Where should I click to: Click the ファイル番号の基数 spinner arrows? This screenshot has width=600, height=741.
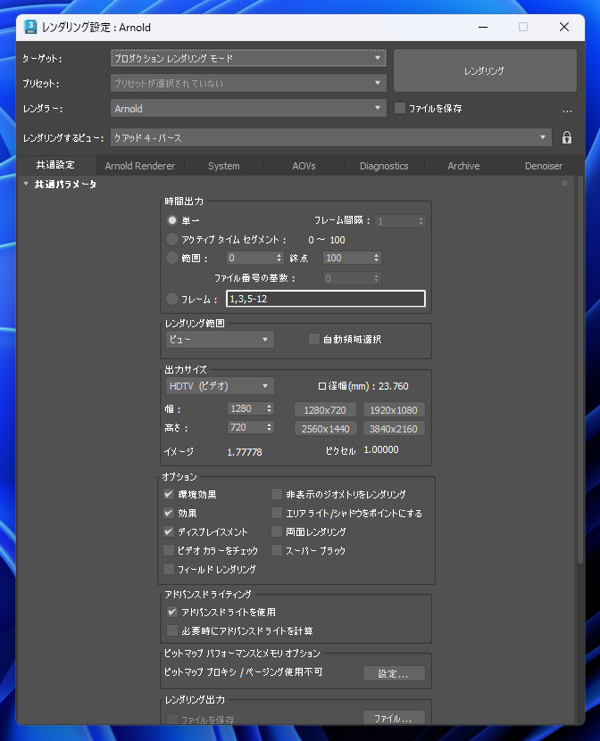[x=376, y=278]
